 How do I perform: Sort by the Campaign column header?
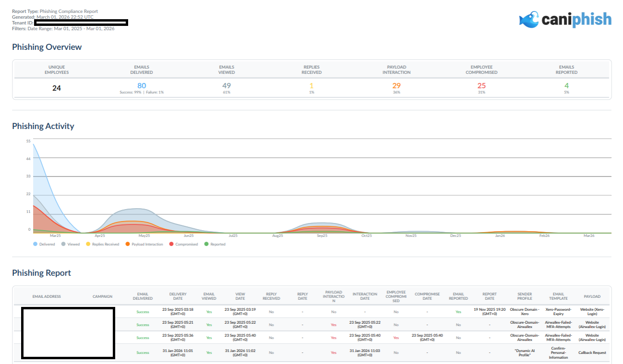click(x=102, y=296)
